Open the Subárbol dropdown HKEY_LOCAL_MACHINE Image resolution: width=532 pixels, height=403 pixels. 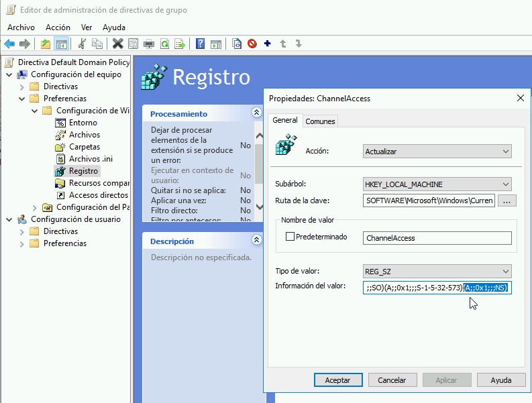point(437,184)
